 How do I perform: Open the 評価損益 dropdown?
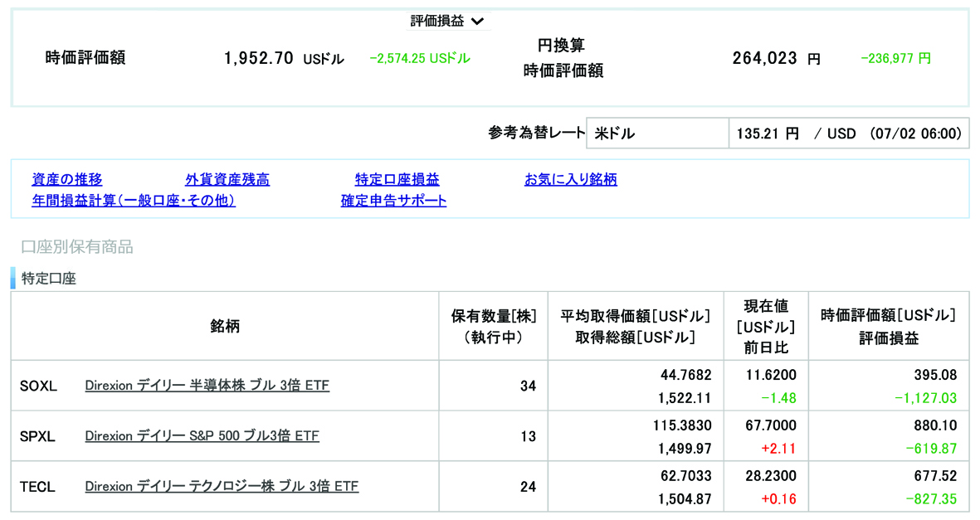click(447, 22)
